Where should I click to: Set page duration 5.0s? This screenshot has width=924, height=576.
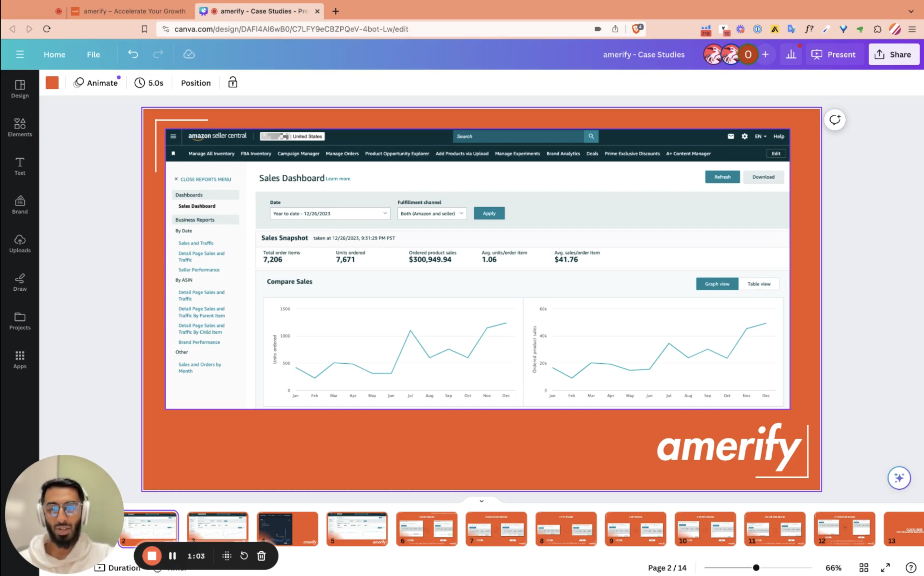tap(149, 83)
